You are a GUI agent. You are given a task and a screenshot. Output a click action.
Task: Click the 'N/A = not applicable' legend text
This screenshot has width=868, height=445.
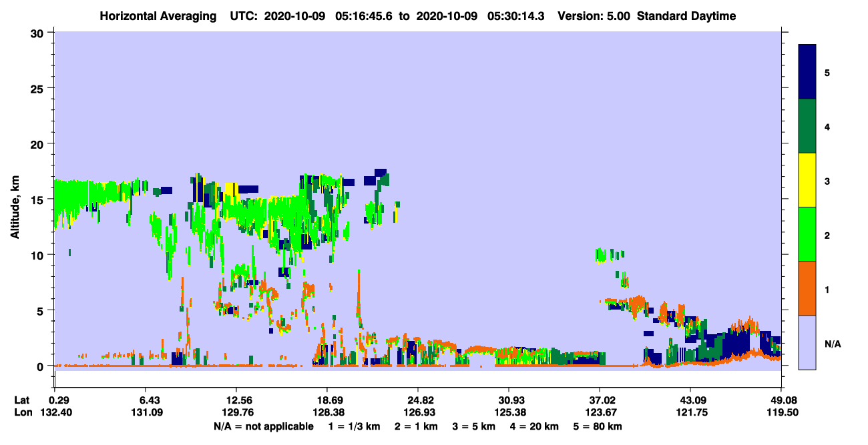click(263, 426)
